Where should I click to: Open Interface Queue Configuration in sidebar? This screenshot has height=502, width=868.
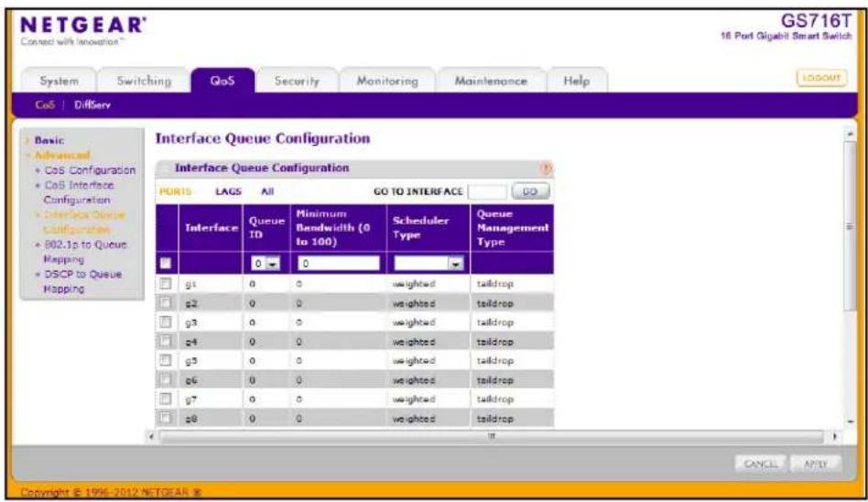tap(83, 223)
